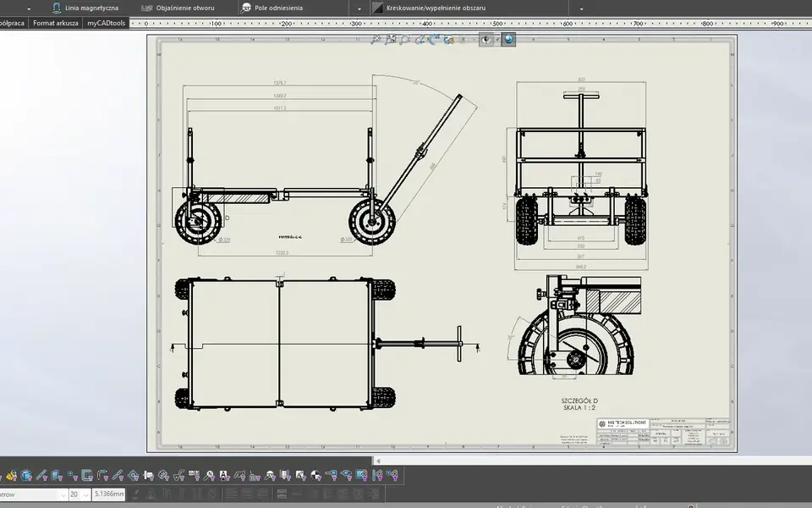The image size is (812, 508).
Task: Toggle the corner-shaped axes filter icon
Action: point(102,475)
